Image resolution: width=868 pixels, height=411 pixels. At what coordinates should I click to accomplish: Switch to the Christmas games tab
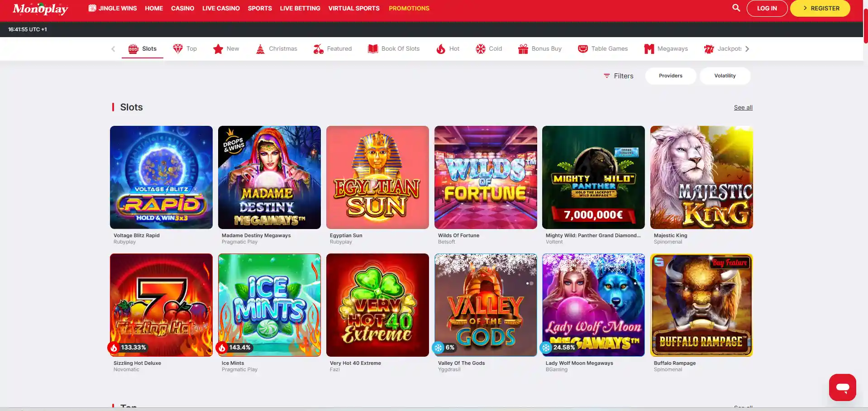pos(277,48)
